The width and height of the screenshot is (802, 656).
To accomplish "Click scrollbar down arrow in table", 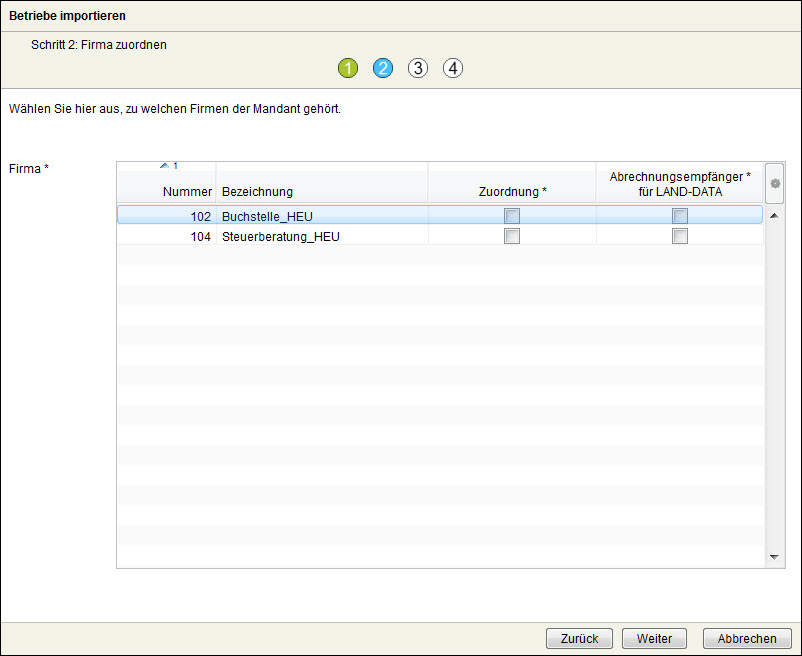I will [774, 557].
